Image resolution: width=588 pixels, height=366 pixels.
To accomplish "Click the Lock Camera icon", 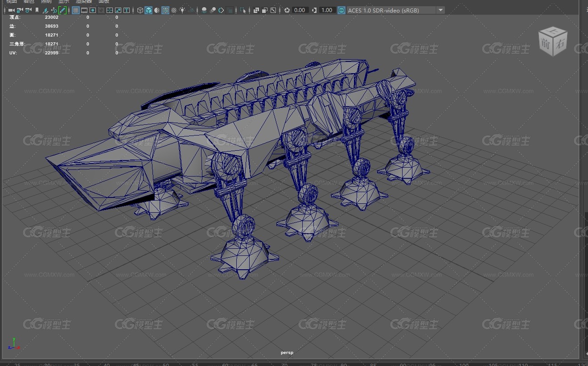I will (20, 10).
